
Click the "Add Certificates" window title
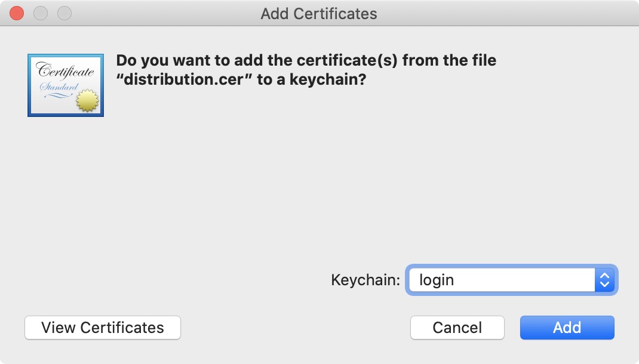[319, 14]
